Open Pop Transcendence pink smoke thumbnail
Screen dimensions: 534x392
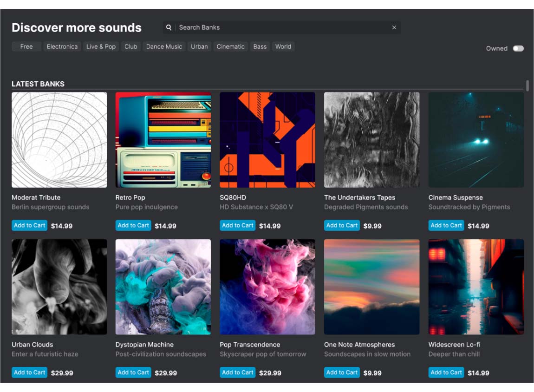pos(267,287)
